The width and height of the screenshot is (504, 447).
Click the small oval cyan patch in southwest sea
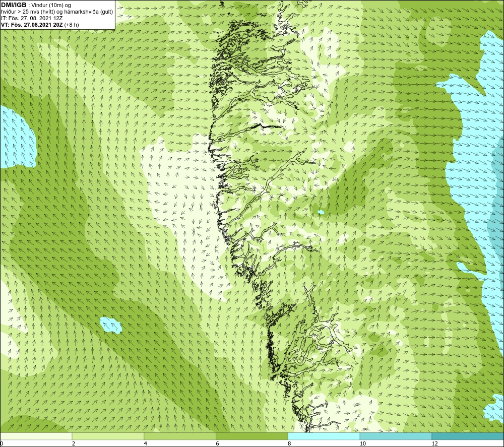click(x=110, y=325)
